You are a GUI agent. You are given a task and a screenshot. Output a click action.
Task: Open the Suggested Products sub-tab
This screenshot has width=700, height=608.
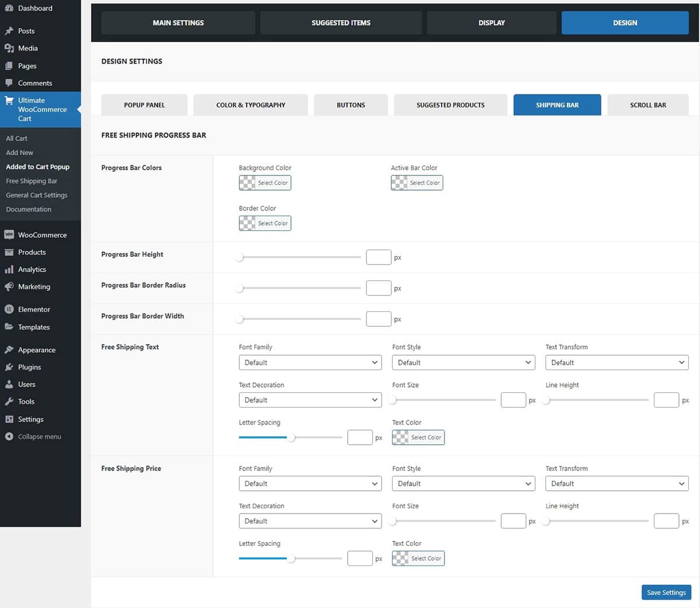click(450, 105)
